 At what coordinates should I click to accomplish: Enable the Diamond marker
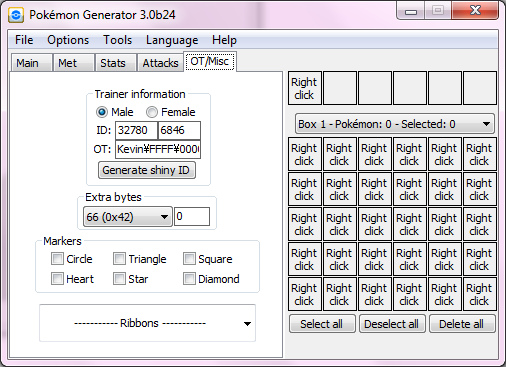coord(189,279)
